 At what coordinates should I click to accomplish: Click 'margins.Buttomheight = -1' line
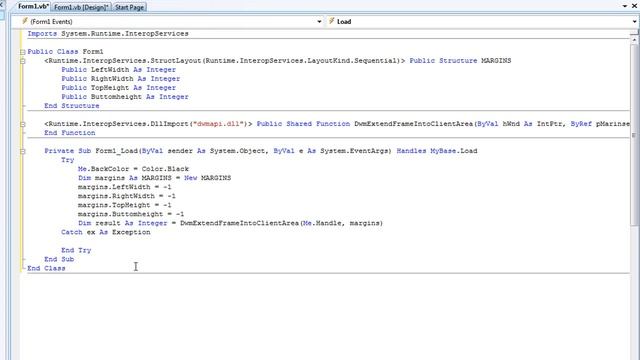[131, 214]
